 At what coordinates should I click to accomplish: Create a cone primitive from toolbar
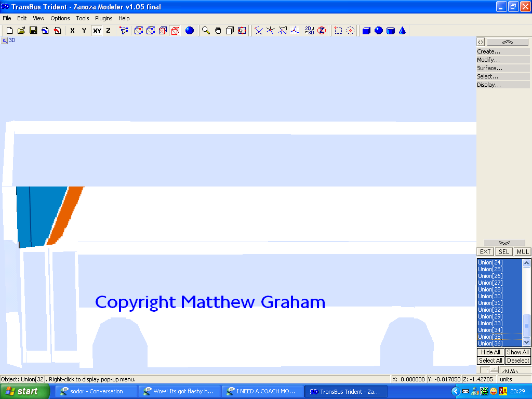click(x=402, y=31)
